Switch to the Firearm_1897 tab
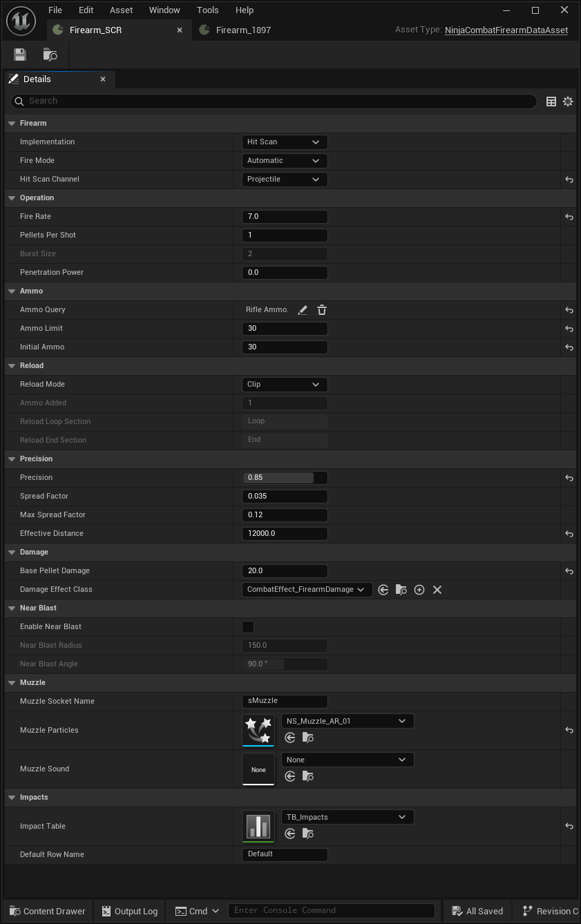Viewport: 581px width, 924px height. tap(243, 30)
